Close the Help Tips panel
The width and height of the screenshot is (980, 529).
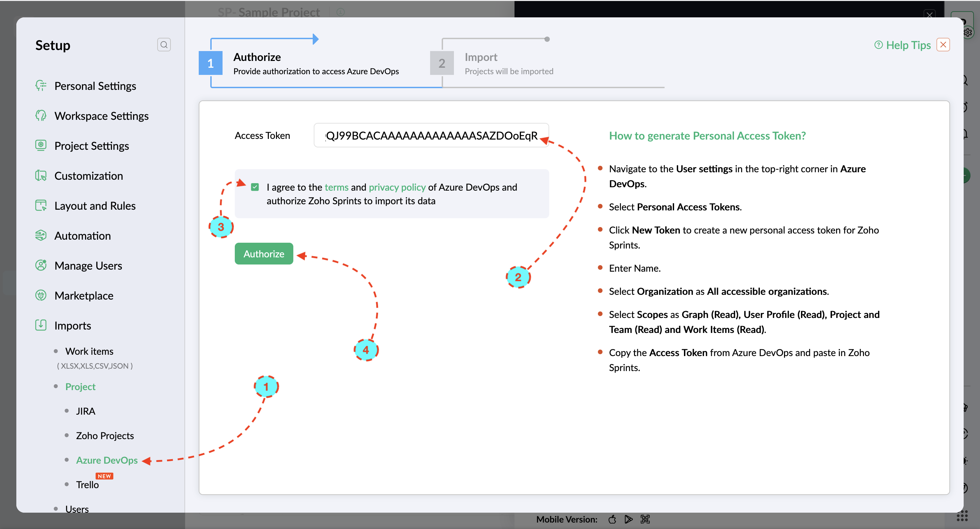943,45
